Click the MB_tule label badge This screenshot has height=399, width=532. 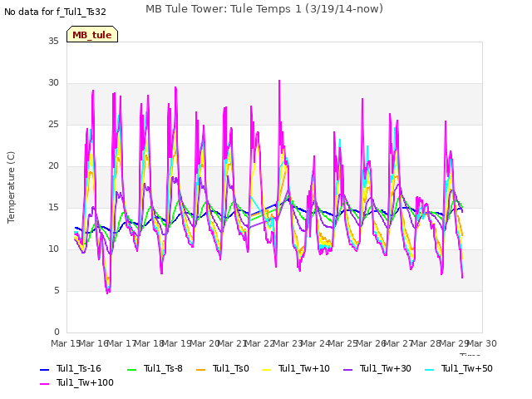tap(92, 34)
